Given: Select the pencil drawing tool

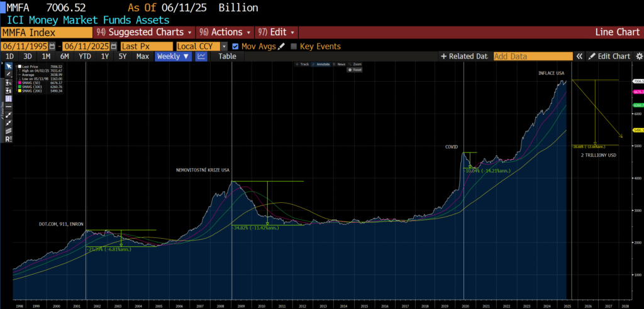Looking at the screenshot, I should pos(9,74).
